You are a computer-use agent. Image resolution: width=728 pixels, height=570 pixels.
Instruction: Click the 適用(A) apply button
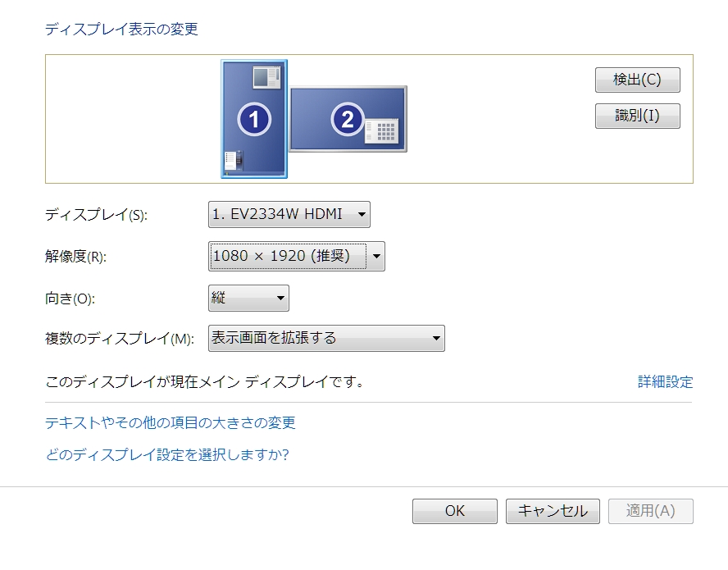point(651,511)
